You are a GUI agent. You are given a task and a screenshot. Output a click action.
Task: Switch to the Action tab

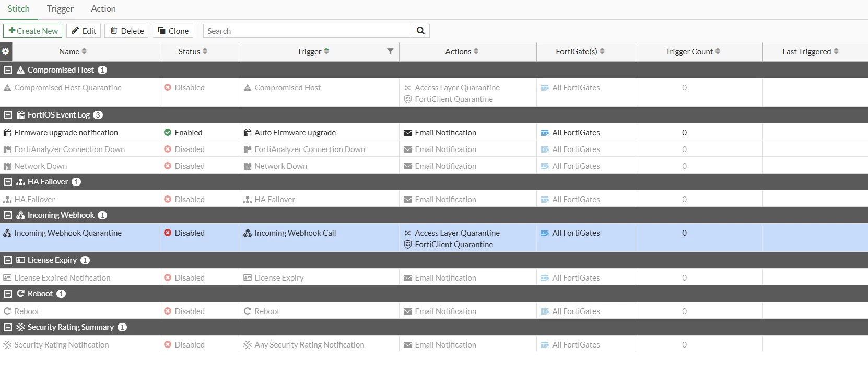tap(103, 9)
